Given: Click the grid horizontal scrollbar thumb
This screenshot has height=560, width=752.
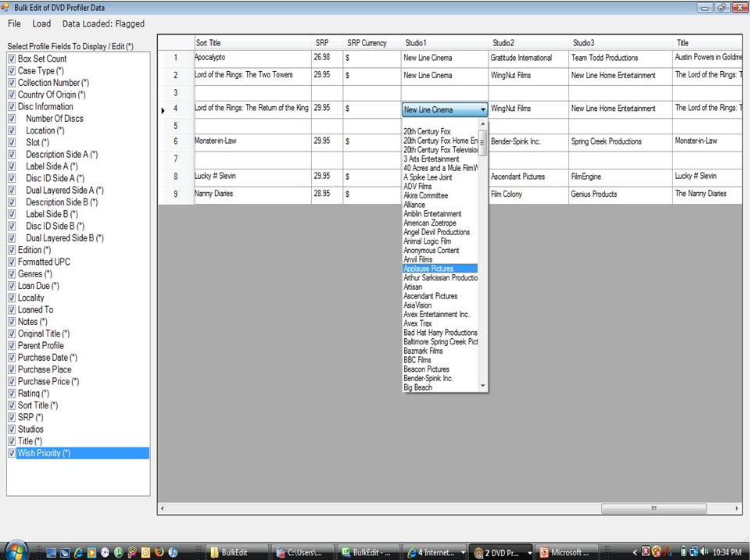Looking at the screenshot, I should 654,508.
